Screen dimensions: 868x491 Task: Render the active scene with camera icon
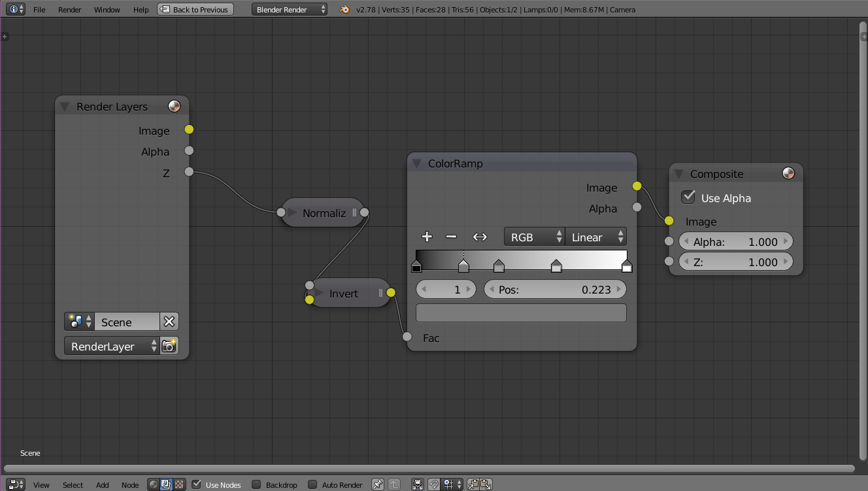(169, 346)
